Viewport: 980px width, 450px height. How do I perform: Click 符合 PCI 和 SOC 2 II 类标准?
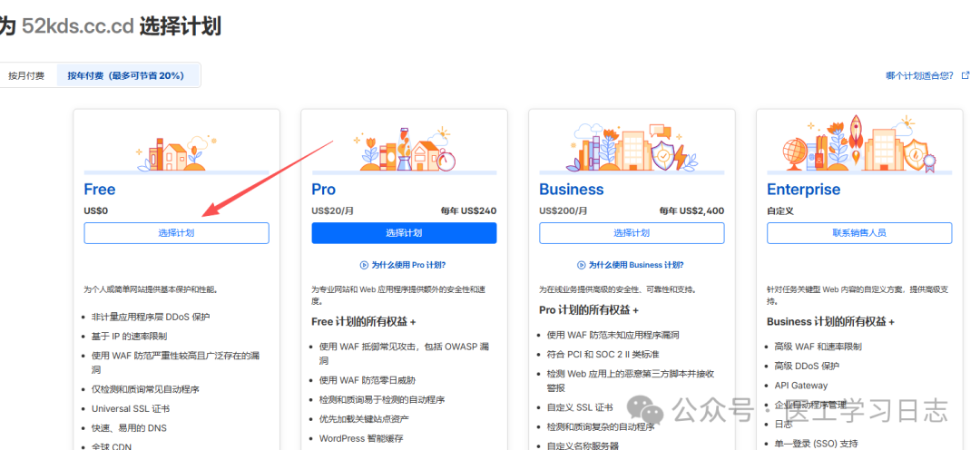(x=603, y=355)
